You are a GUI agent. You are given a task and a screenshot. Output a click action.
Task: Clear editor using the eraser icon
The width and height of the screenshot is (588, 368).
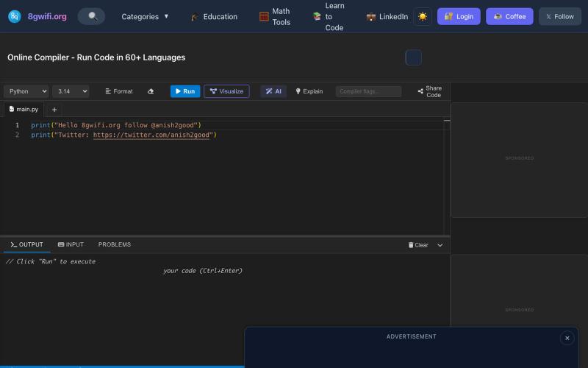[x=151, y=91]
